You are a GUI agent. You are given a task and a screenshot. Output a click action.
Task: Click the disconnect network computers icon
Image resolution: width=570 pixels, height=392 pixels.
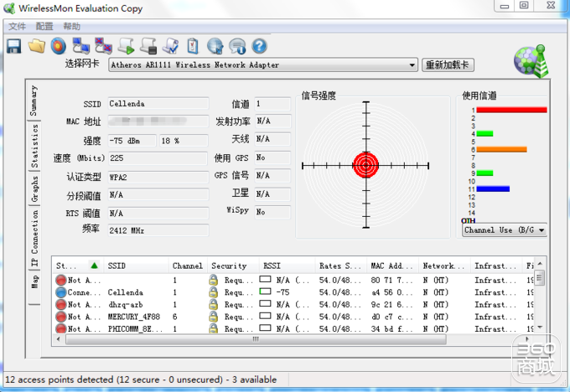pos(103,46)
